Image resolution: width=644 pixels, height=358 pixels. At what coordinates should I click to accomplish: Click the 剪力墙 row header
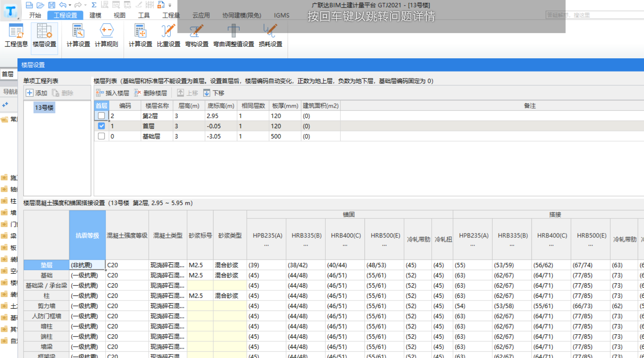pyautogui.click(x=47, y=306)
